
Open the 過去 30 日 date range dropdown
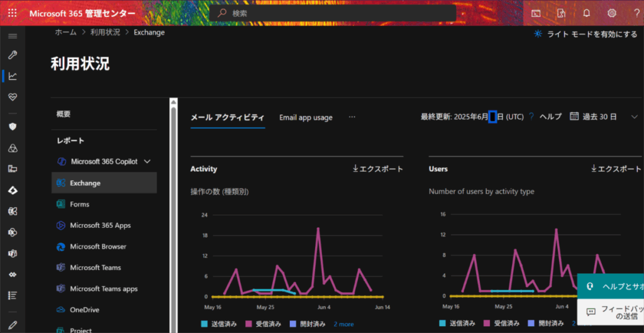point(604,116)
